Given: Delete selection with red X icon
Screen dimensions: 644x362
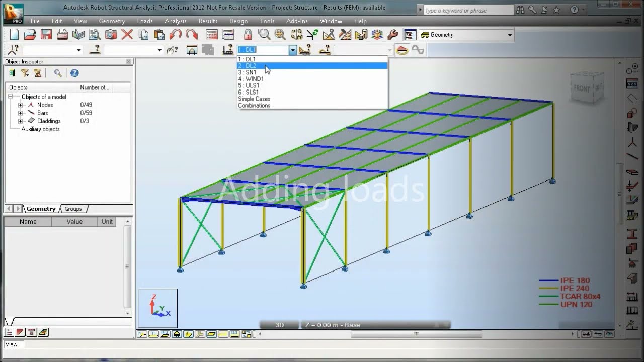Looking at the screenshot, I should 127,35.
